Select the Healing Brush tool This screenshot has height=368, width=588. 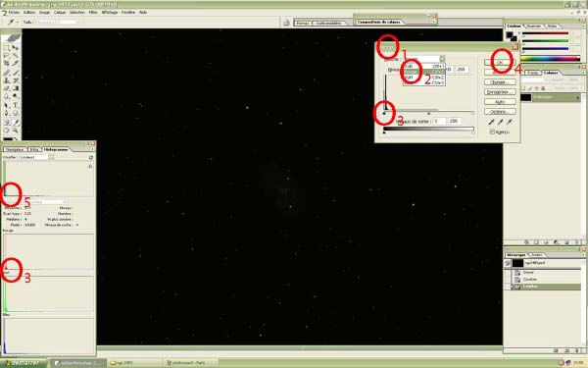[7, 72]
